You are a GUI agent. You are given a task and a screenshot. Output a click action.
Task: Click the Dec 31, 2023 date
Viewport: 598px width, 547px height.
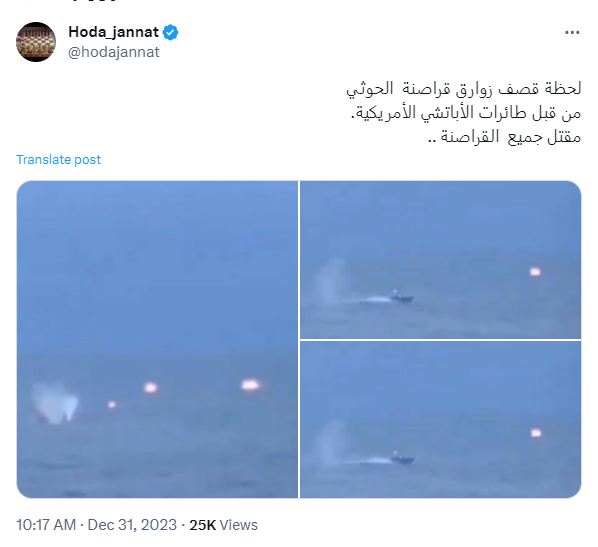(132, 525)
